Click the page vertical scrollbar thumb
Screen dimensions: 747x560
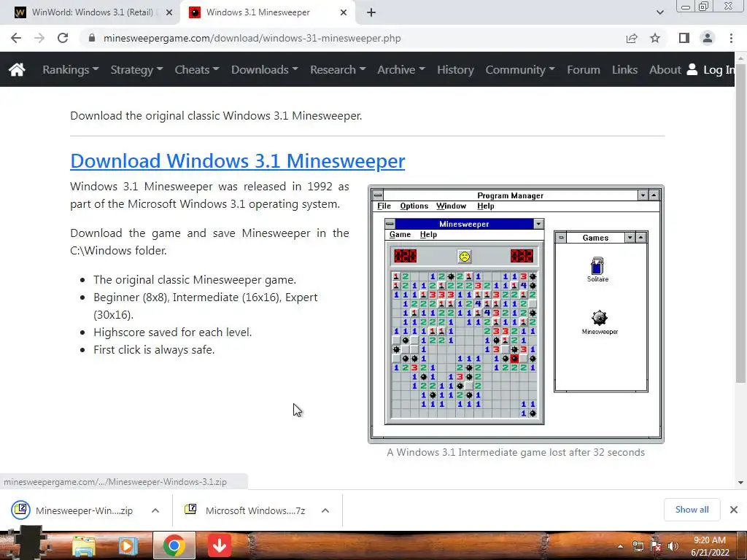740,224
